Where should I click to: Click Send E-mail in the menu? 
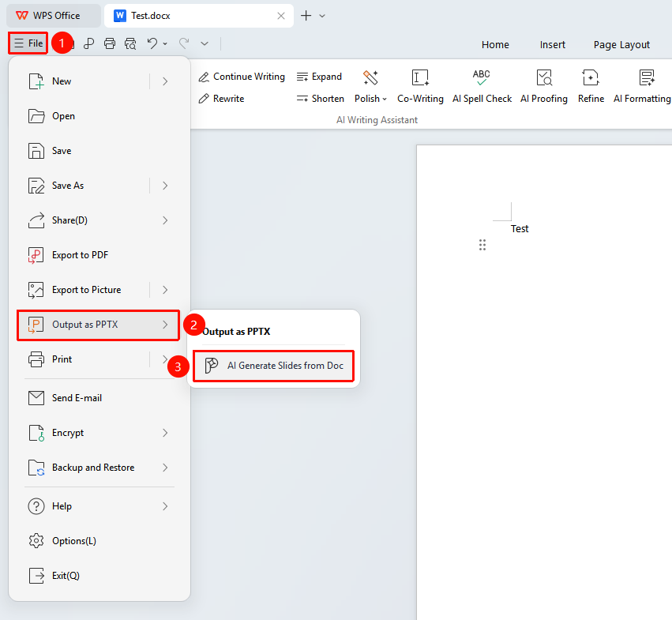(x=98, y=398)
